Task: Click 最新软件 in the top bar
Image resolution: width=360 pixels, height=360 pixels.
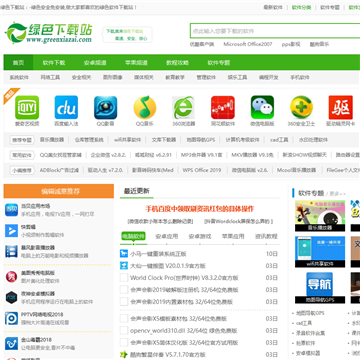Action: 273,7
